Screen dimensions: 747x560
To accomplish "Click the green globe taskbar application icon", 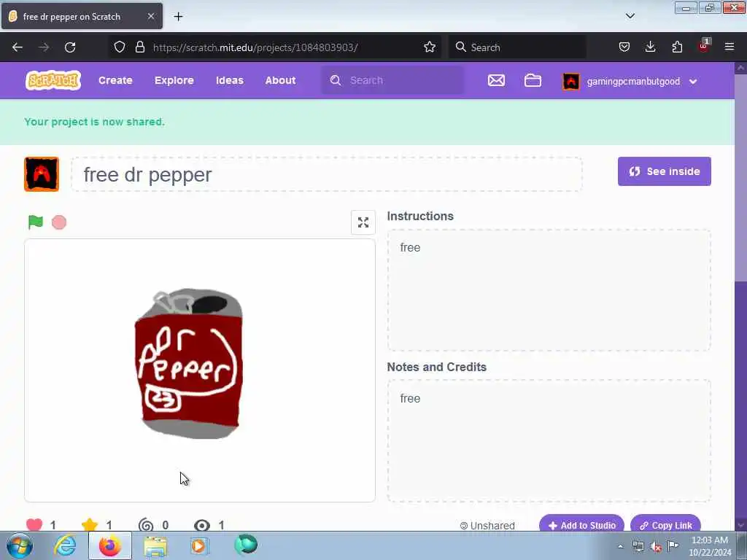I will tap(245, 545).
